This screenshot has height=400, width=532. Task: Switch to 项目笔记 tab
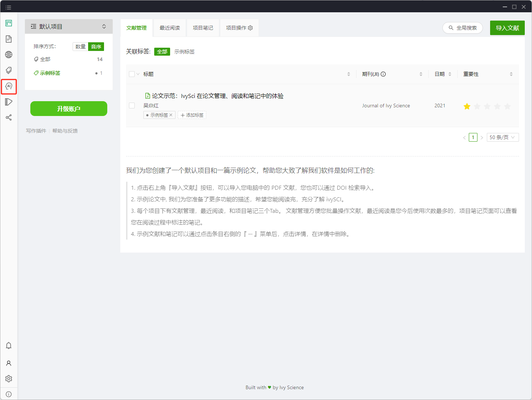tap(203, 28)
